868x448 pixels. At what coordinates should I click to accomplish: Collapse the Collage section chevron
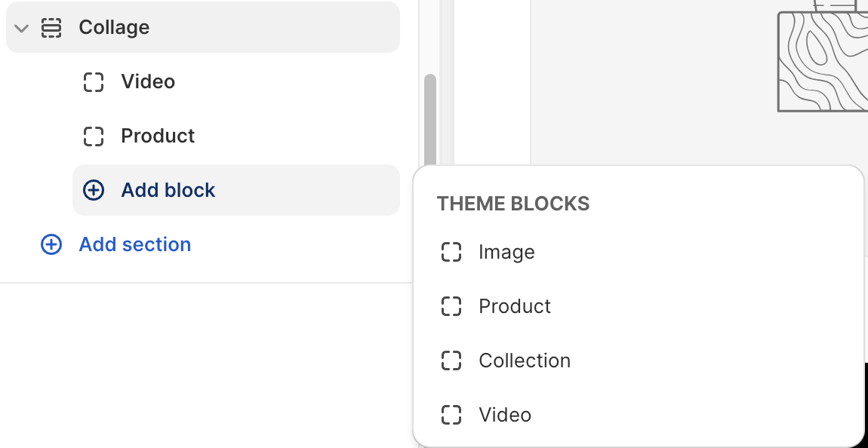coord(21,28)
